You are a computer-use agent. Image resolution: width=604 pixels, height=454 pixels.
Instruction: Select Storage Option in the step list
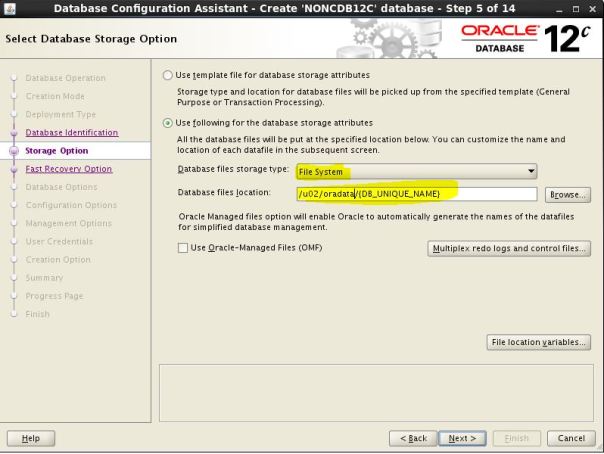click(x=56, y=151)
